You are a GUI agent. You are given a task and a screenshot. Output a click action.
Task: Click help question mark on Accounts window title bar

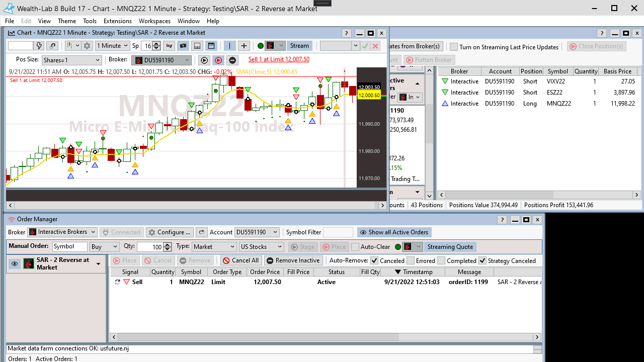pyautogui.click(x=602, y=33)
